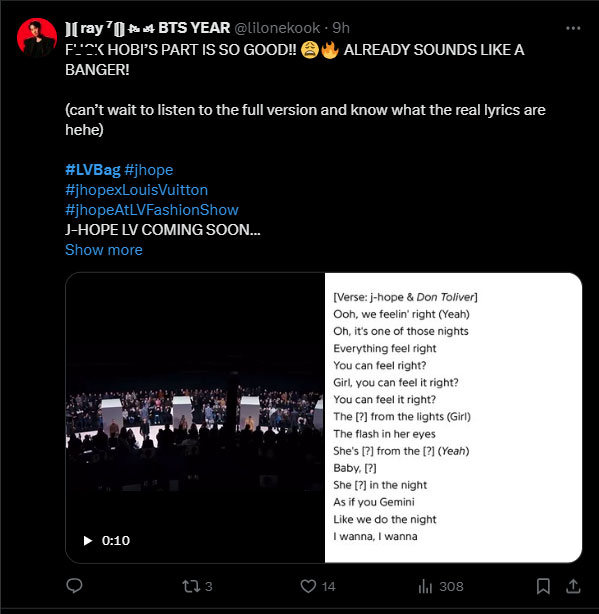The image size is (599, 614).
Task: Open the 9h timestamp link
Action: pos(341,28)
